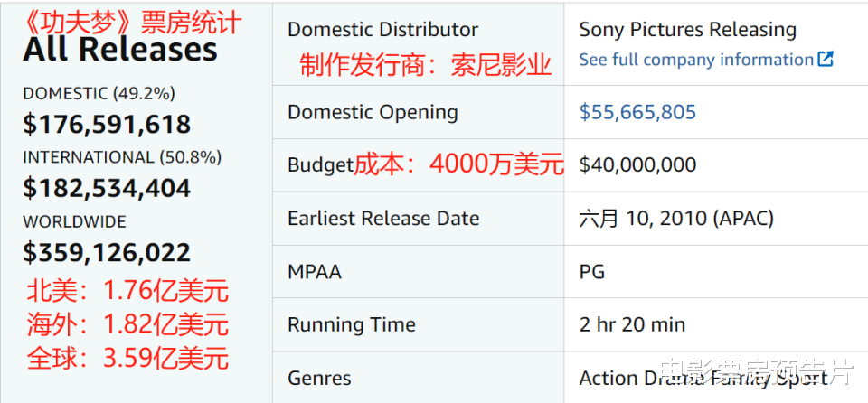Screen dimensions: 868x403
Task: Click the Sony Pictures Releasing text
Action: point(688,30)
